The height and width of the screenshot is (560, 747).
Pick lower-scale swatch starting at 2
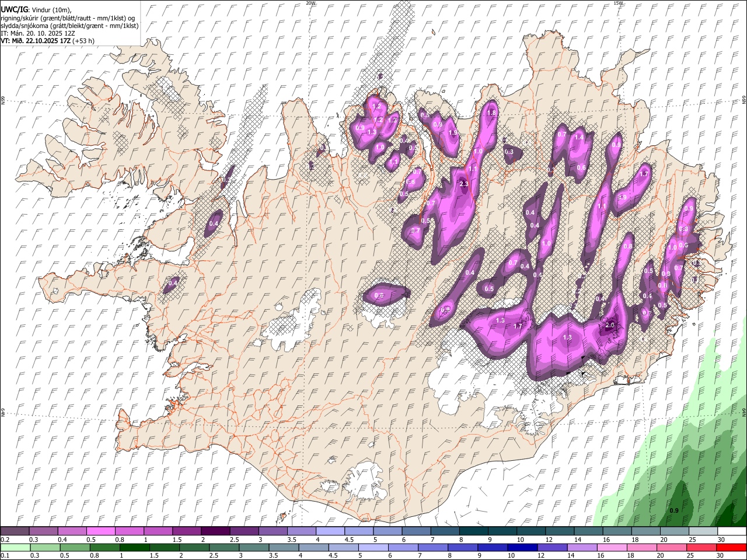click(194, 548)
